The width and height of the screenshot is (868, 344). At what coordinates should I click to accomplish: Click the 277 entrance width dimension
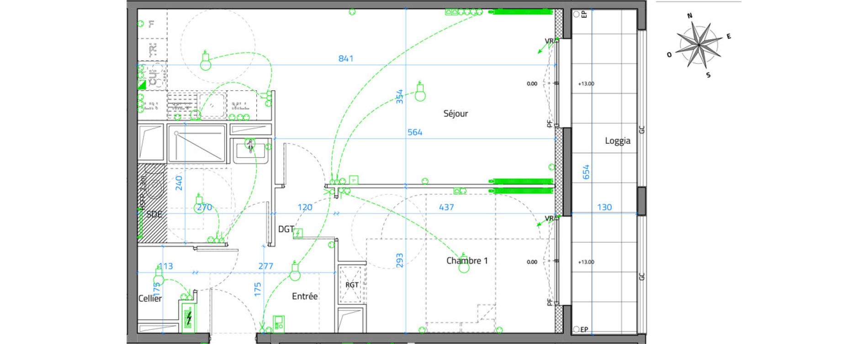click(x=265, y=266)
